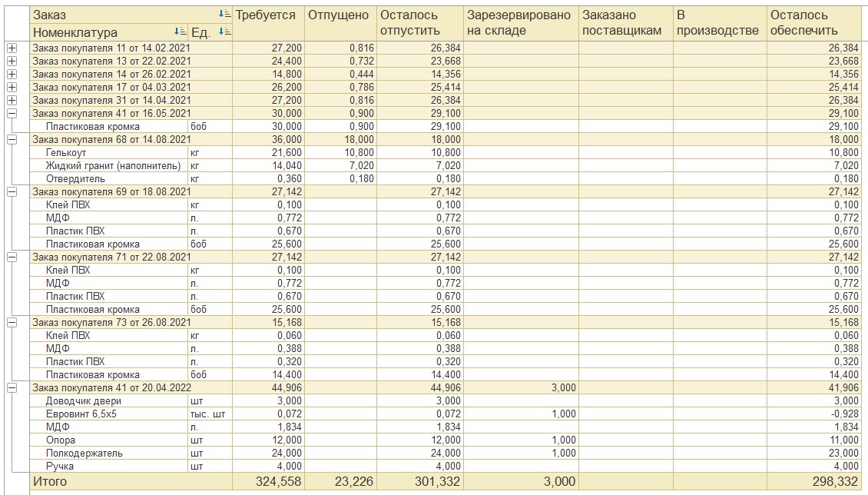Click the sort icon in the Номенклатура header
The image size is (868, 495).
pyautogui.click(x=181, y=32)
